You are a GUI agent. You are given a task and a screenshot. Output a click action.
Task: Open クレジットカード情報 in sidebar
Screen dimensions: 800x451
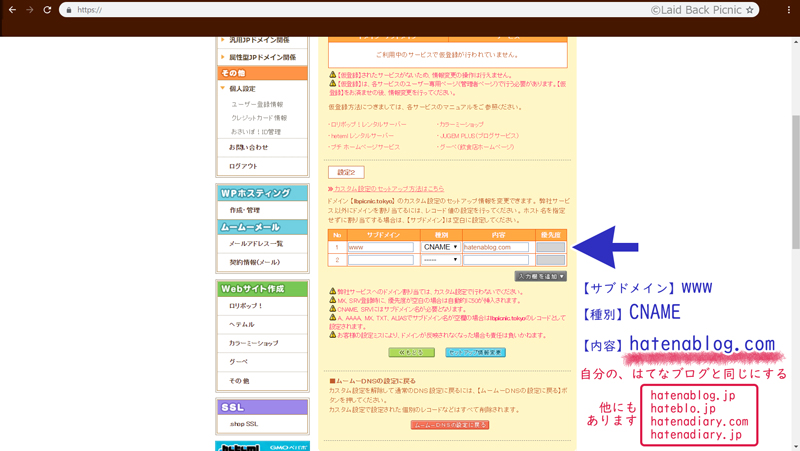pyautogui.click(x=259, y=118)
